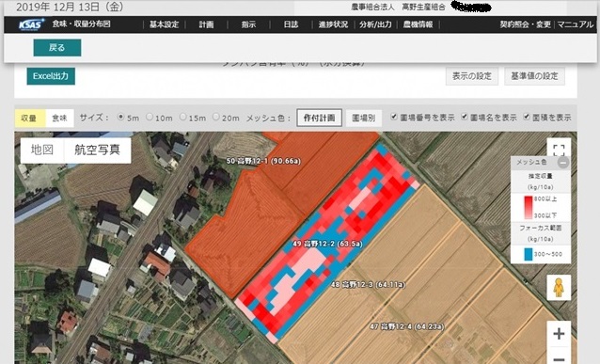
Task: Open the 基本設定 menu
Action: 164,24
